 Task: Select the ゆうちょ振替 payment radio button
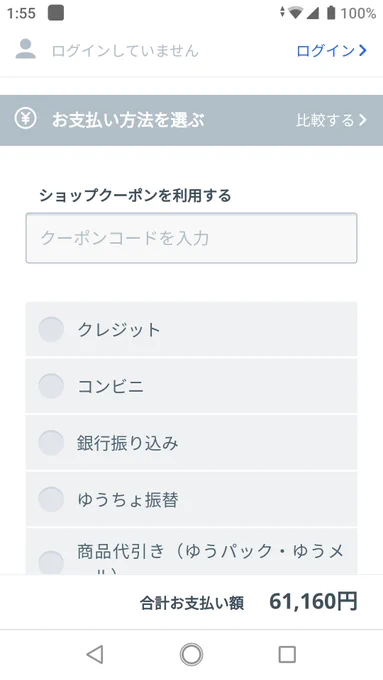click(51, 499)
